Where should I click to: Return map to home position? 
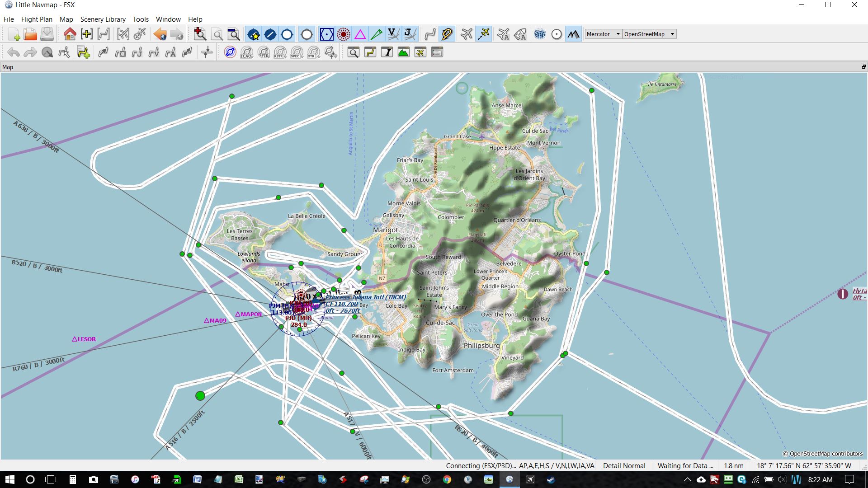70,34
